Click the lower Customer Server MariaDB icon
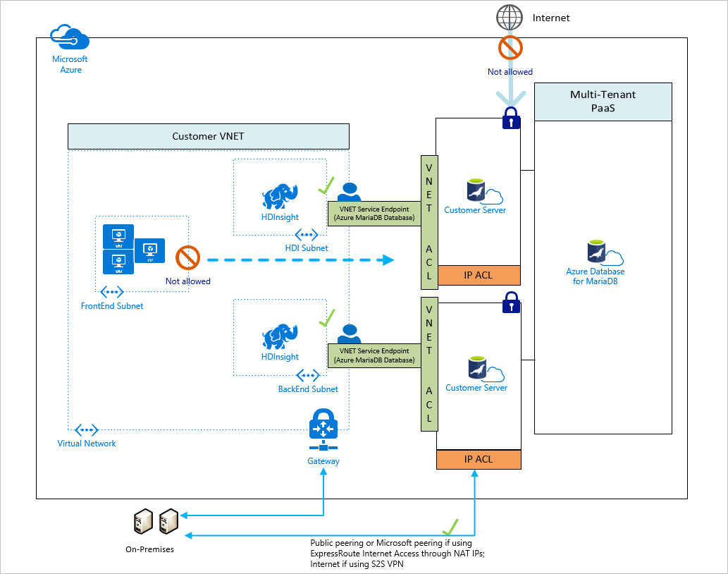The height and width of the screenshot is (574, 728). [x=486, y=370]
